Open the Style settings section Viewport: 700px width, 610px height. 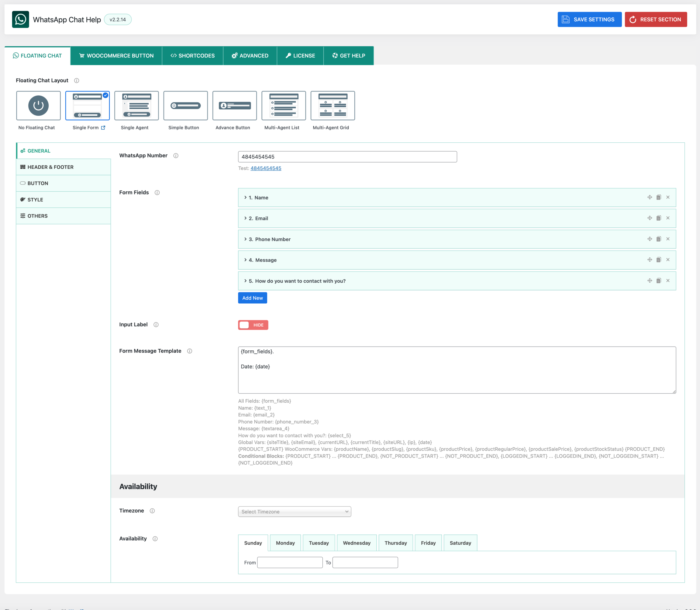tap(64, 200)
